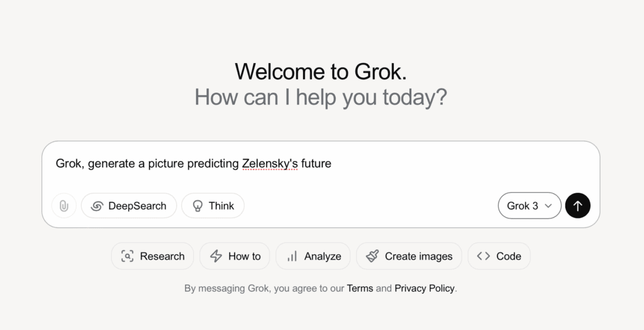Send the message with arrow button
644x330 pixels.
coord(577,206)
